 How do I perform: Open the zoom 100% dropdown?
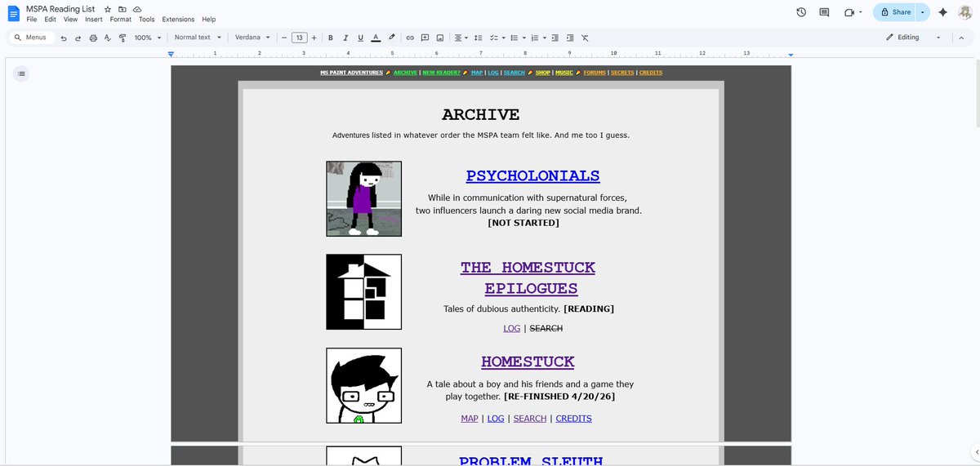(148, 38)
